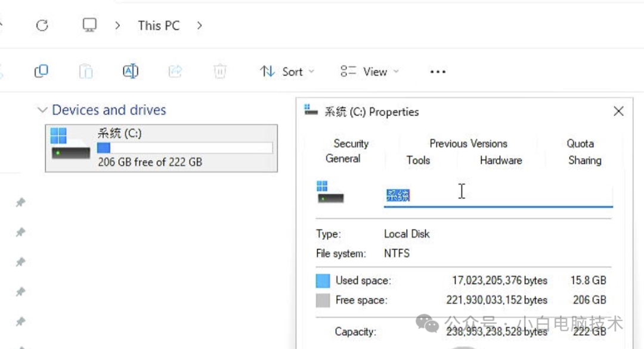Image resolution: width=644 pixels, height=349 pixels.
Task: Click the Share toolbar icon
Action: [175, 71]
